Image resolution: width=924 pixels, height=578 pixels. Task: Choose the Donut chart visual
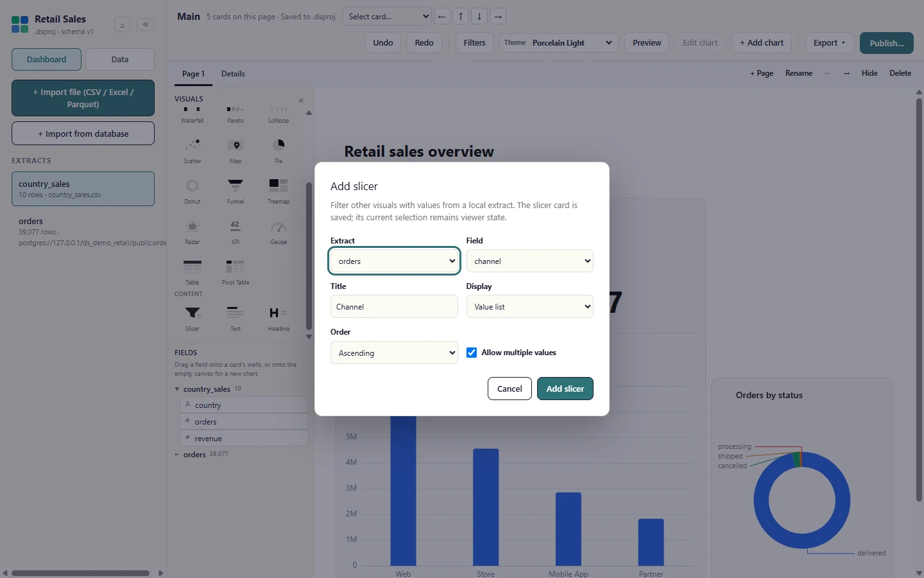click(x=192, y=191)
